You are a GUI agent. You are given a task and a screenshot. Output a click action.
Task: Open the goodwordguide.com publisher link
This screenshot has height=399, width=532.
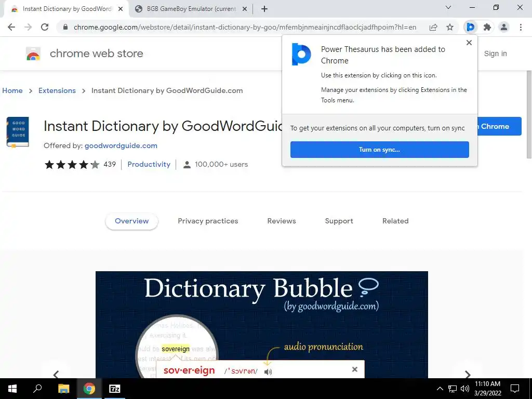pyautogui.click(x=121, y=146)
